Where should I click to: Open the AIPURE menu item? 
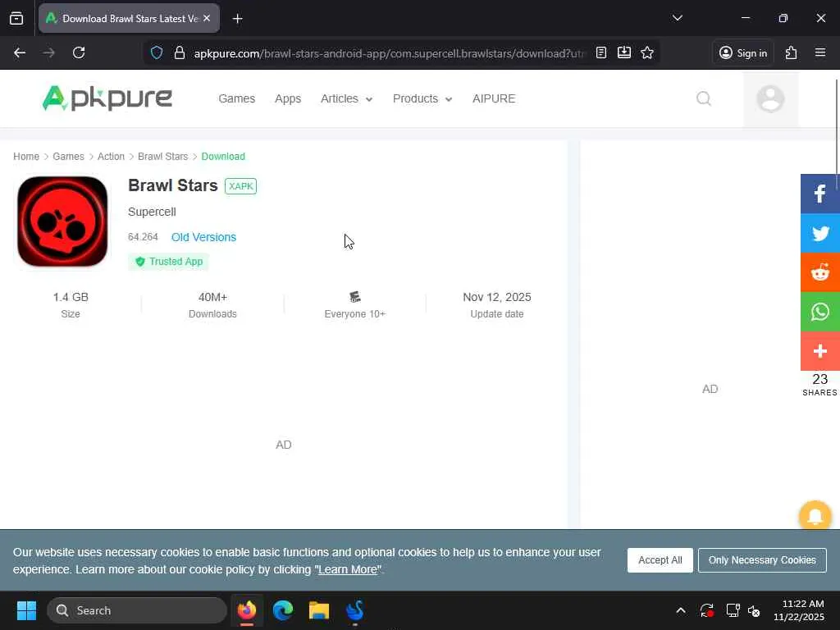494,98
